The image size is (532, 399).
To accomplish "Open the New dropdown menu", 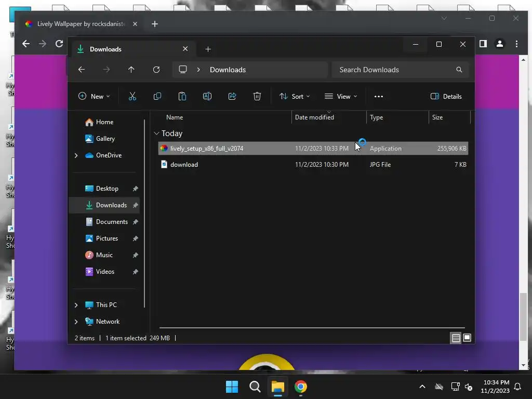I will click(94, 96).
